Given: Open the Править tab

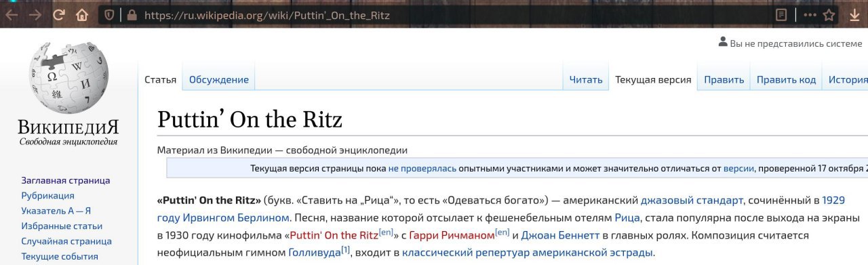Looking at the screenshot, I should 724,79.
